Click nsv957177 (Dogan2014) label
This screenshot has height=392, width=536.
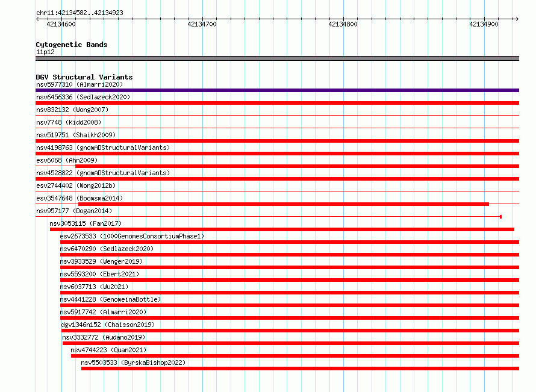(74, 211)
